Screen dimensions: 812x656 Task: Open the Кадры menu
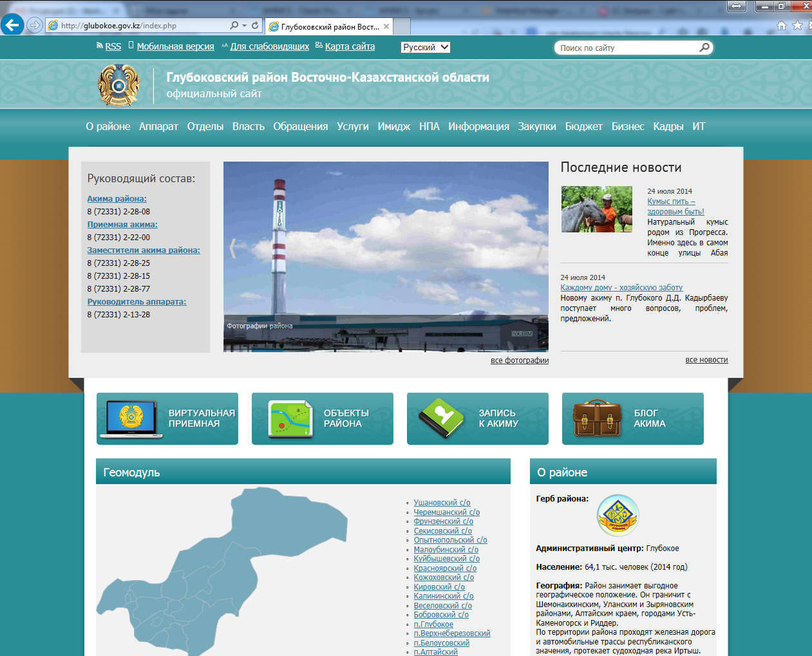(x=668, y=127)
